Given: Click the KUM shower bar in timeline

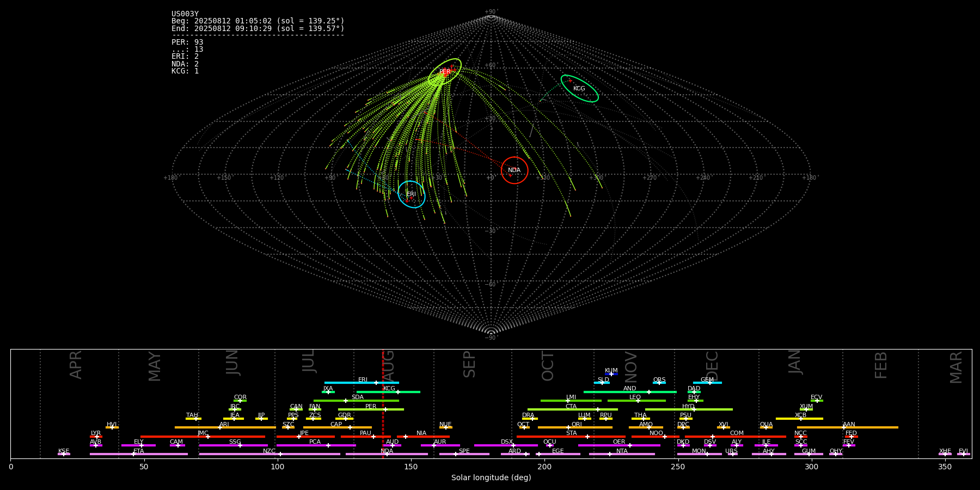Looking at the screenshot, I should 611,374.
